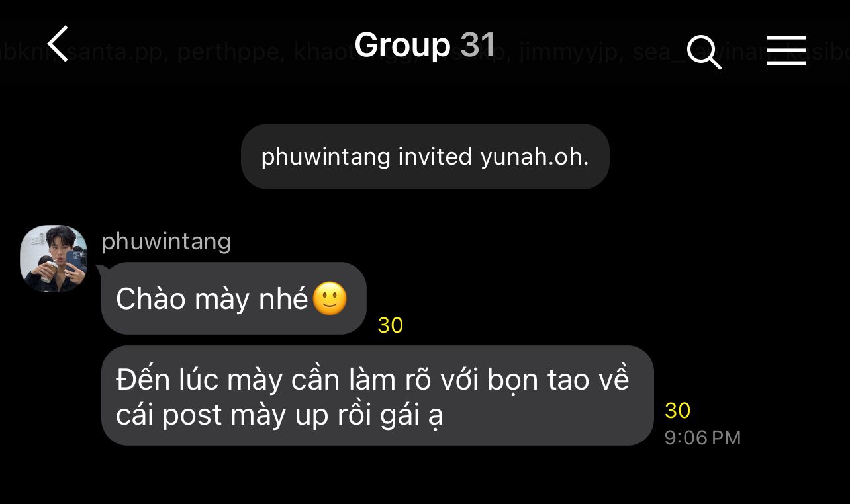Open the hamburger menu
Viewport: 850px width, 504px height.
click(786, 50)
